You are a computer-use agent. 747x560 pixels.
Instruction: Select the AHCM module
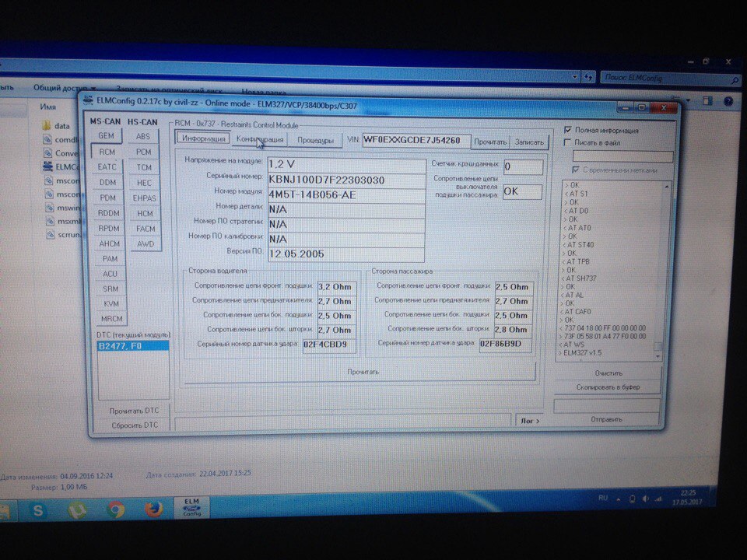110,243
